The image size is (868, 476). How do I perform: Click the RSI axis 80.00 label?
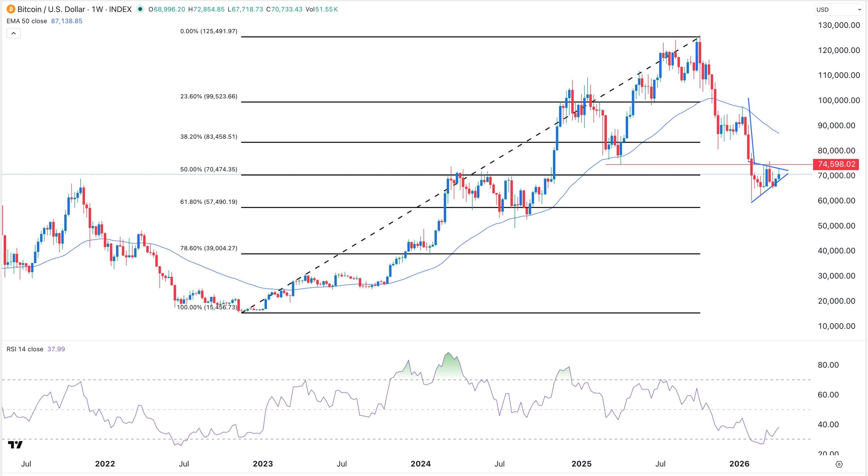click(x=828, y=365)
